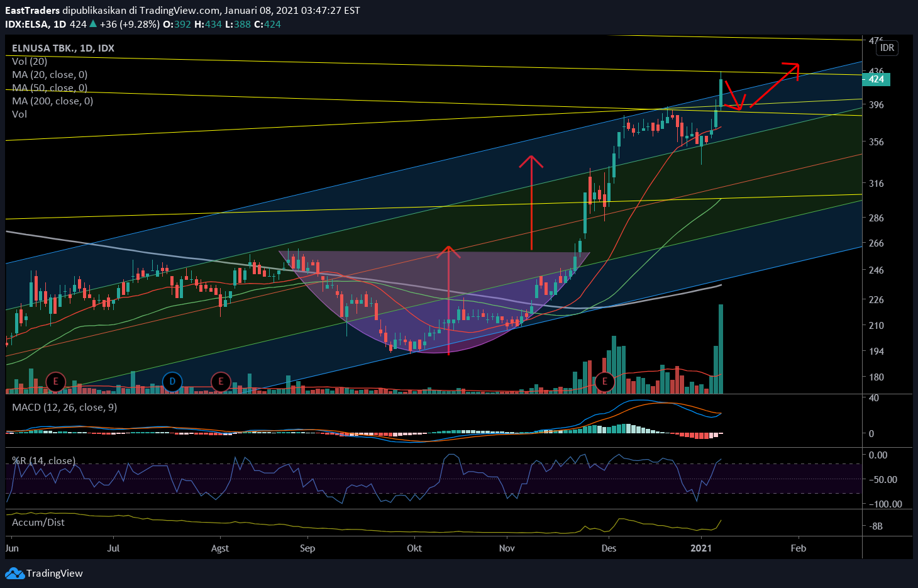
Task: Toggle the MA (20, close, 0) indicator
Action: click(50, 75)
